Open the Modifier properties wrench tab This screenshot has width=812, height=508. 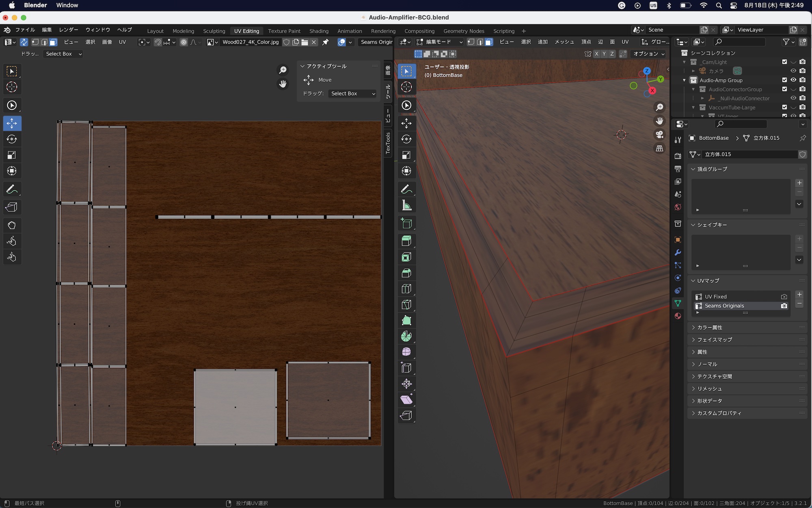[x=678, y=252]
